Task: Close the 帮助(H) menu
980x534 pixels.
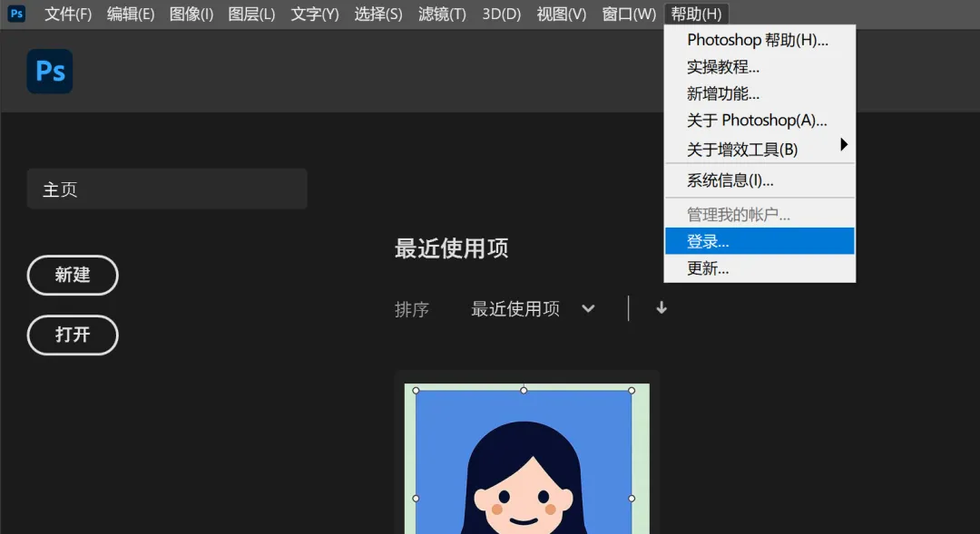Action: click(x=696, y=14)
